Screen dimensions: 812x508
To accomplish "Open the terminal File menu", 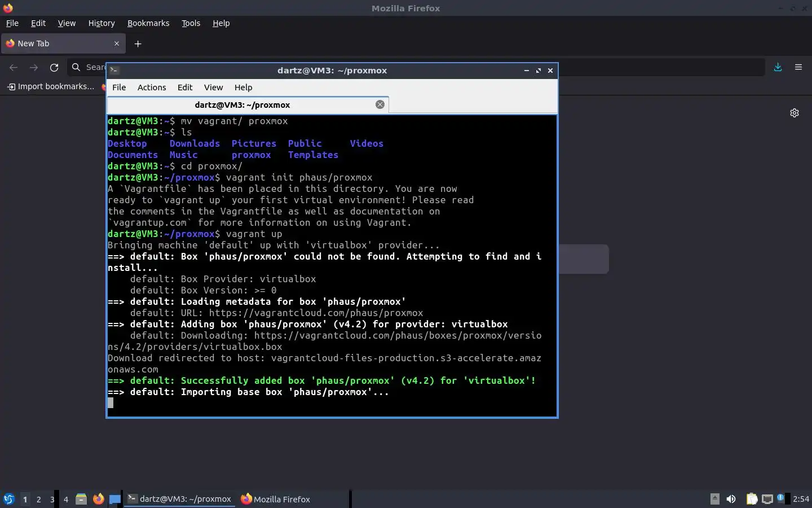I will [x=119, y=87].
